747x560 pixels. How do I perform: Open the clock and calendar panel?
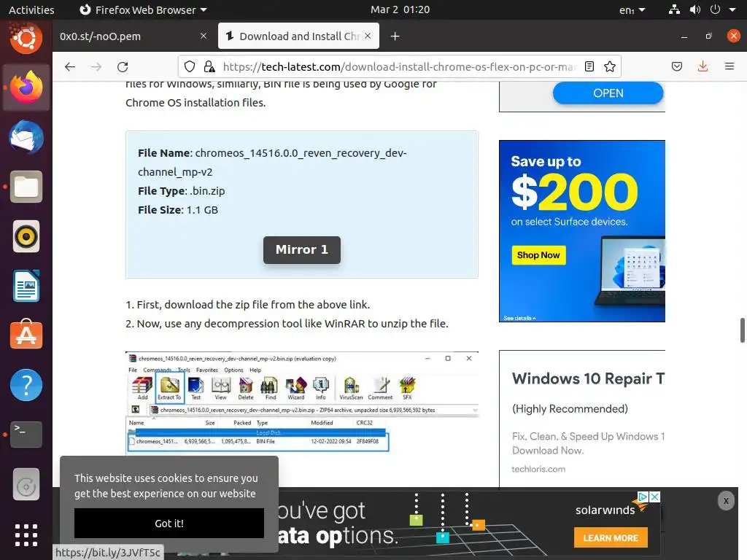[x=400, y=9]
